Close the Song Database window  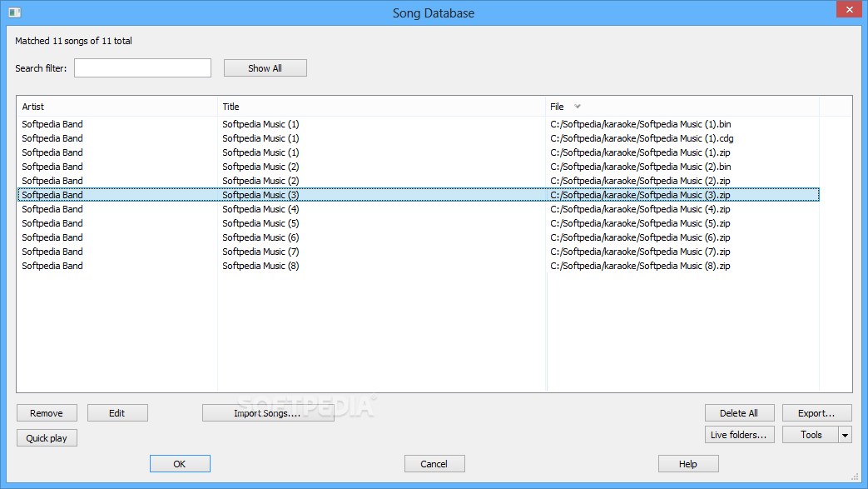pyautogui.click(x=850, y=9)
